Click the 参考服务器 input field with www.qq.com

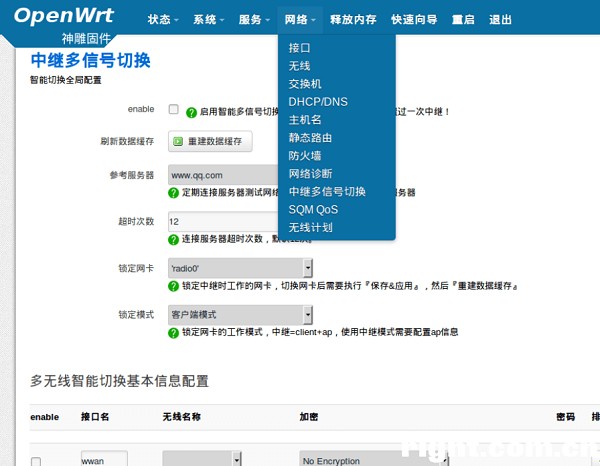[x=223, y=175]
